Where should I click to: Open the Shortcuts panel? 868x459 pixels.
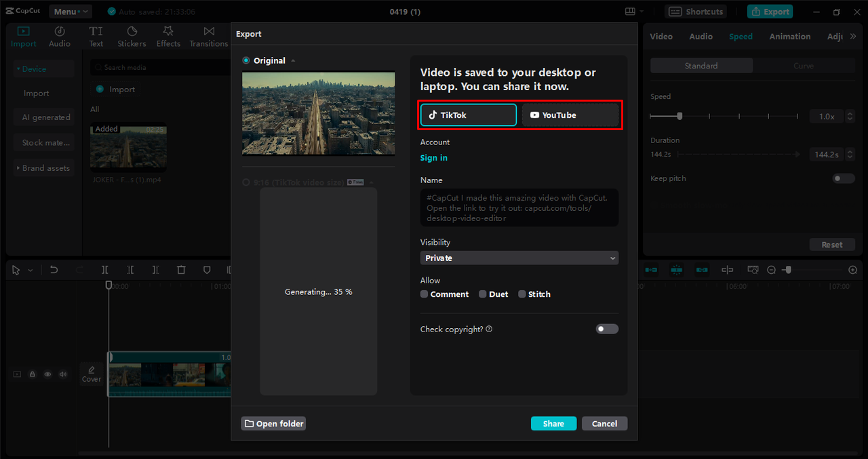[x=696, y=12]
